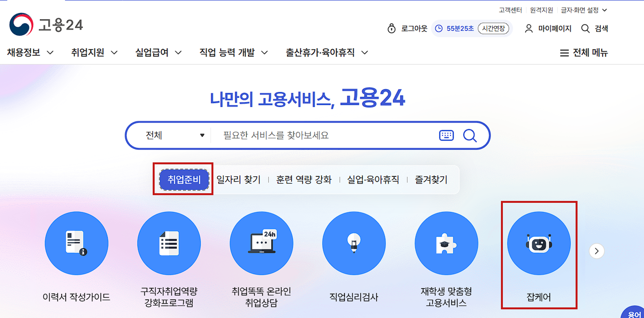644x318 pixels.
Task: Click the magnifier search submit icon
Action: click(x=470, y=135)
